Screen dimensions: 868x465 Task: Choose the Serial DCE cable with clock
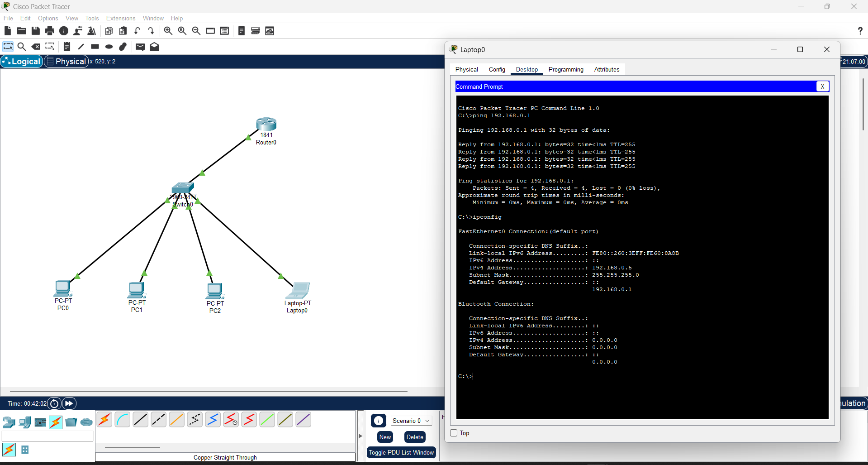click(x=231, y=420)
